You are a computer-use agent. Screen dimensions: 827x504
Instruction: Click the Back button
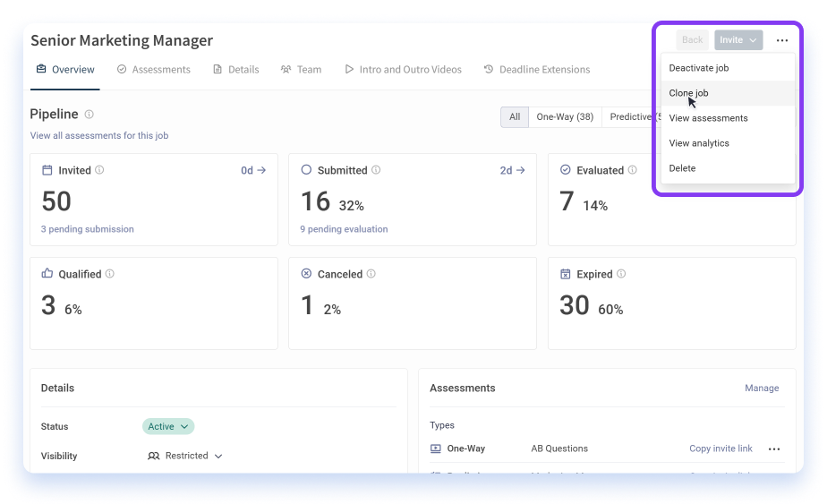coord(692,40)
